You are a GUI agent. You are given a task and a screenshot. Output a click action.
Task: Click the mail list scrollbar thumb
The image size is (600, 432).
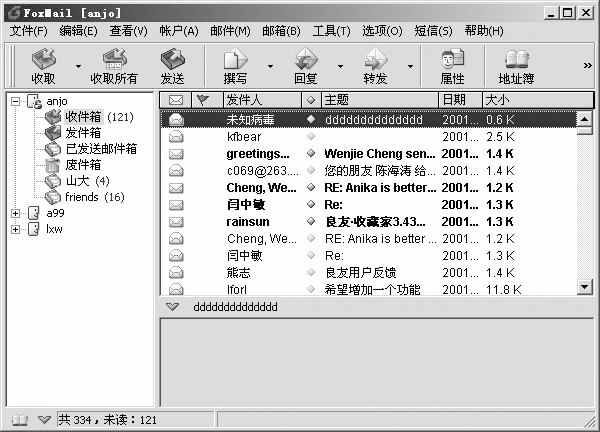pyautogui.click(x=584, y=130)
